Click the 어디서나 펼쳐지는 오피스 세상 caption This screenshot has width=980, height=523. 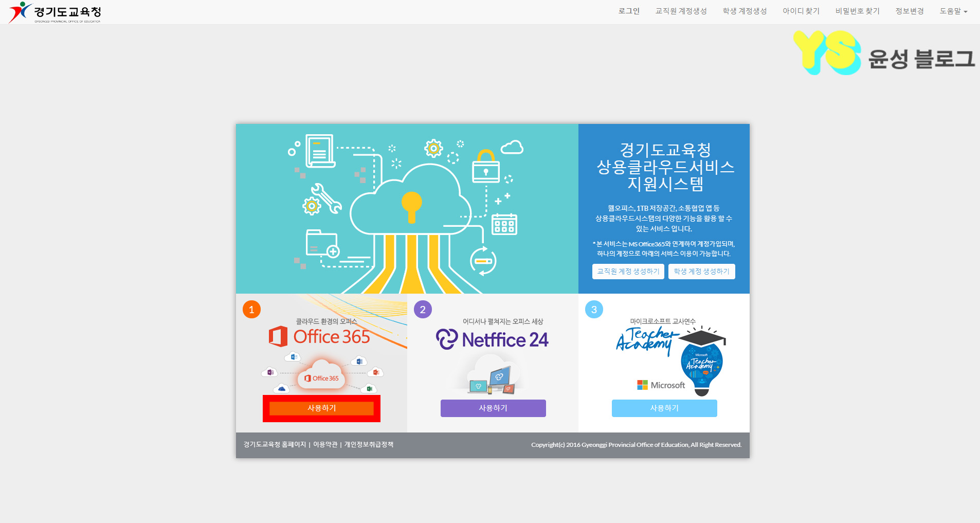(x=503, y=321)
